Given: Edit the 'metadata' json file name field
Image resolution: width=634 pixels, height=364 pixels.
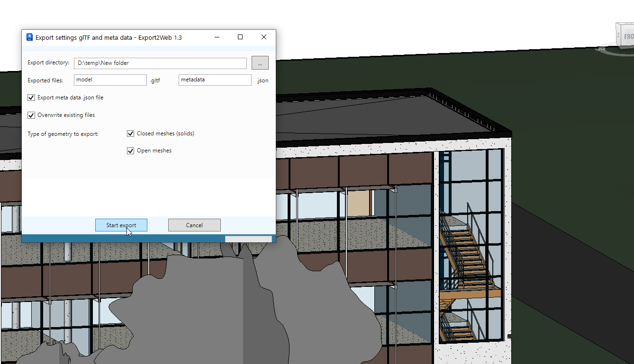Looking at the screenshot, I should click(x=215, y=80).
